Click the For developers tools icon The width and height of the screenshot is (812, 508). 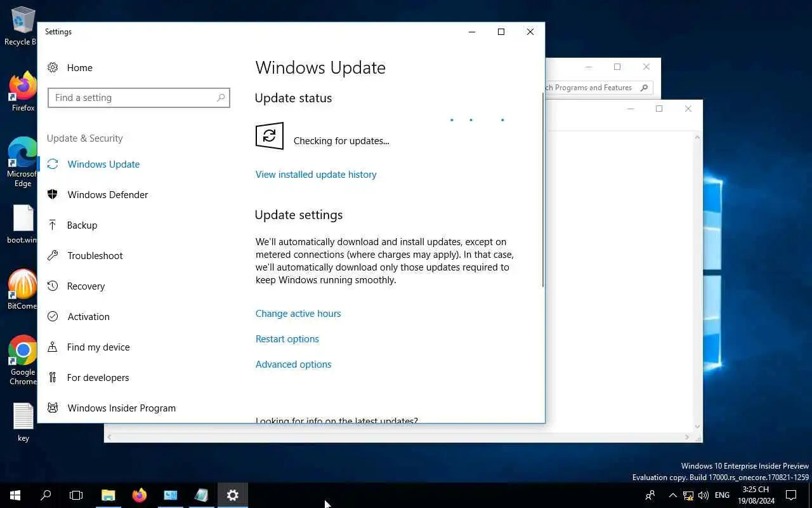53,377
